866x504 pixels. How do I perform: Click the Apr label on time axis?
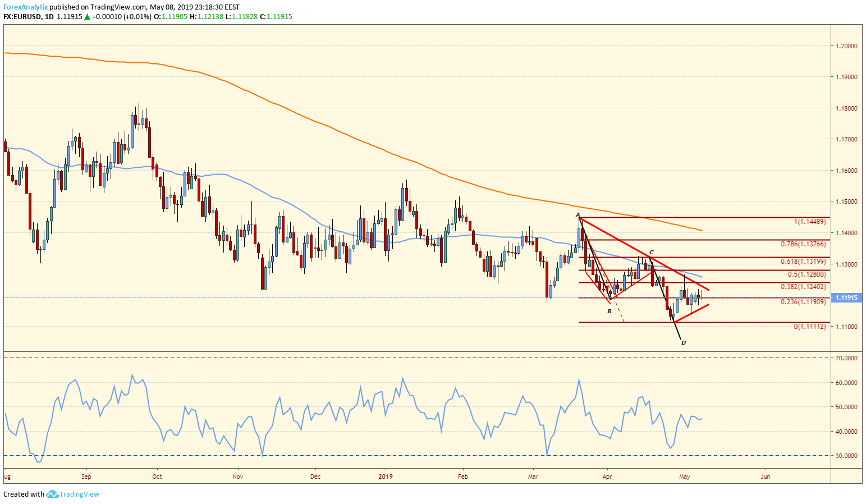pos(607,476)
